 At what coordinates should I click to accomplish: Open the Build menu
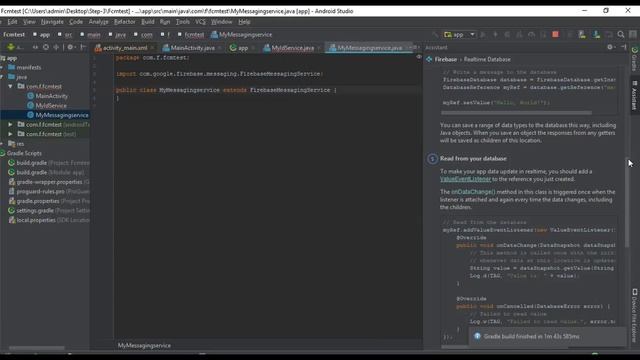pyautogui.click(x=148, y=22)
